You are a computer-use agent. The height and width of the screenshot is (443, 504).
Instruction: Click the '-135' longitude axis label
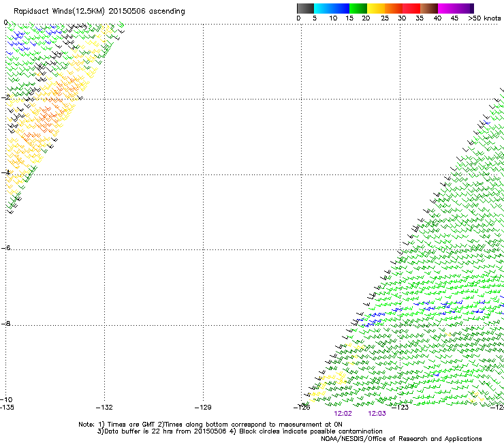tap(7, 408)
